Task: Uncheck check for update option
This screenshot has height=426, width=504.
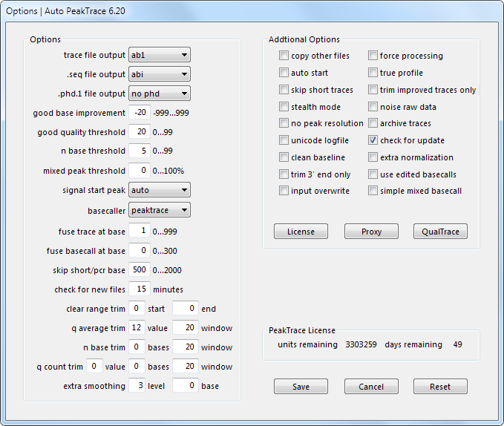Action: pos(373,140)
